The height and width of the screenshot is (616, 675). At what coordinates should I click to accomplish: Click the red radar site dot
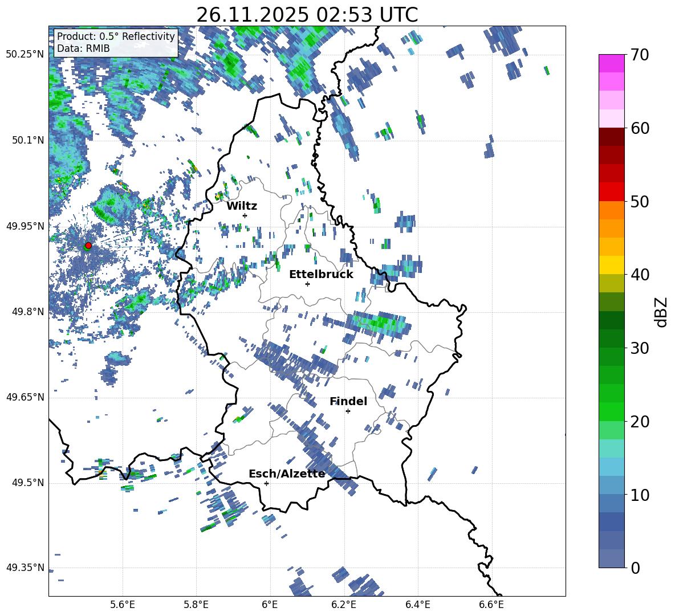(x=88, y=246)
